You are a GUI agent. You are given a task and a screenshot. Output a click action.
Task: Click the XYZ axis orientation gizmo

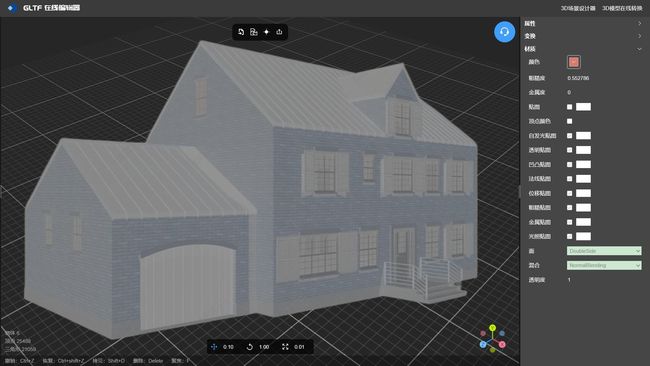(492, 339)
